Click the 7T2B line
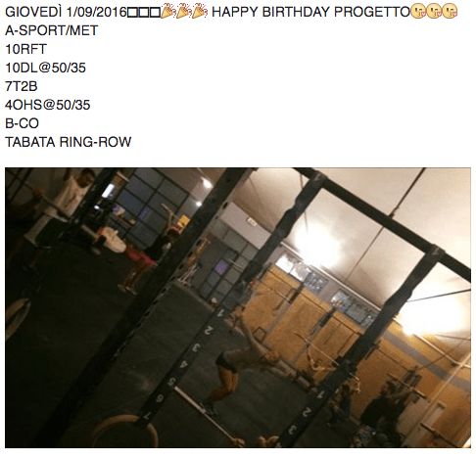476x459 pixels. click(22, 86)
